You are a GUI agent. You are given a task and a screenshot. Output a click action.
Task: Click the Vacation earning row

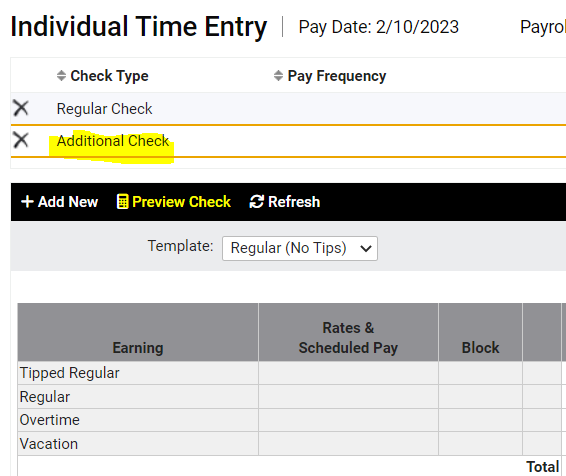138,444
